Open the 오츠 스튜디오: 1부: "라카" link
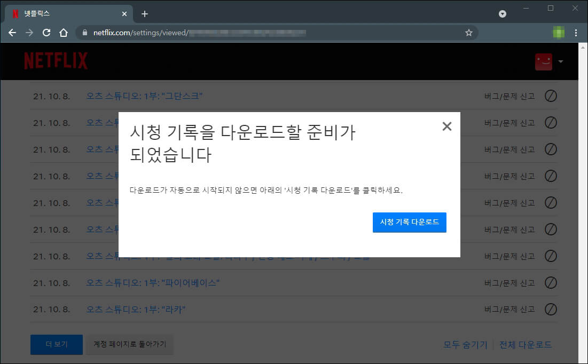This screenshot has height=364, width=588. pos(136,309)
